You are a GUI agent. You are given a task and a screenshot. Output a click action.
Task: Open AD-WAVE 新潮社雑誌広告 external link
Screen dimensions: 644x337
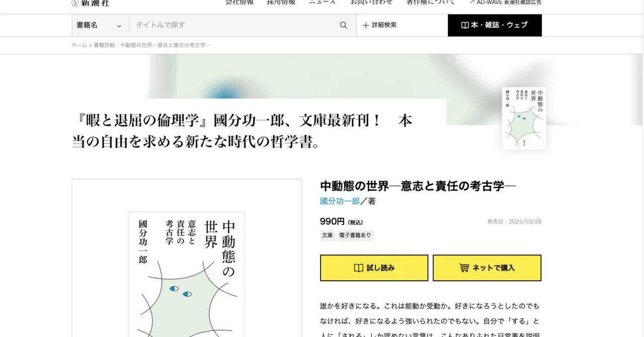pos(505,3)
